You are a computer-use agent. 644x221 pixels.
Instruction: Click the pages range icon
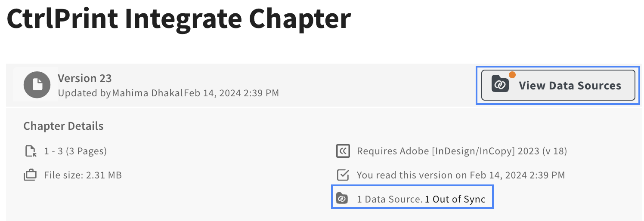pos(30,151)
